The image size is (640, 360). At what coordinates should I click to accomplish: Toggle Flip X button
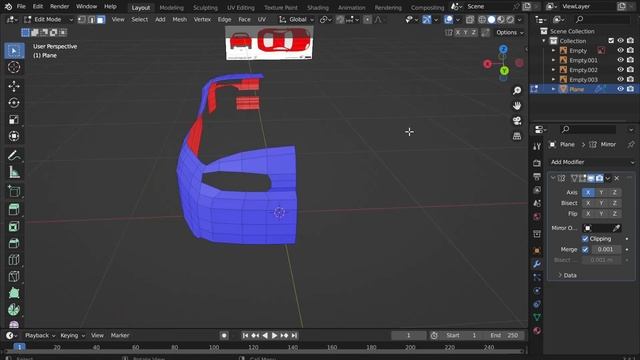588,213
